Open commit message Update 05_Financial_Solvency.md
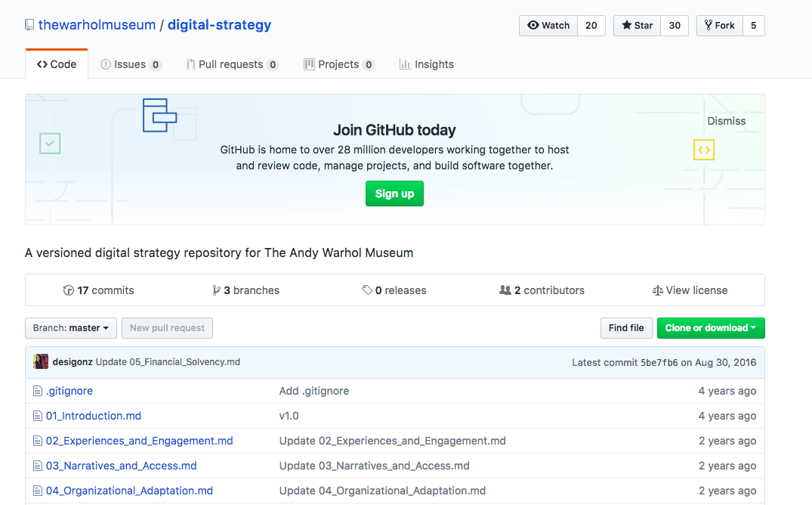 click(168, 362)
